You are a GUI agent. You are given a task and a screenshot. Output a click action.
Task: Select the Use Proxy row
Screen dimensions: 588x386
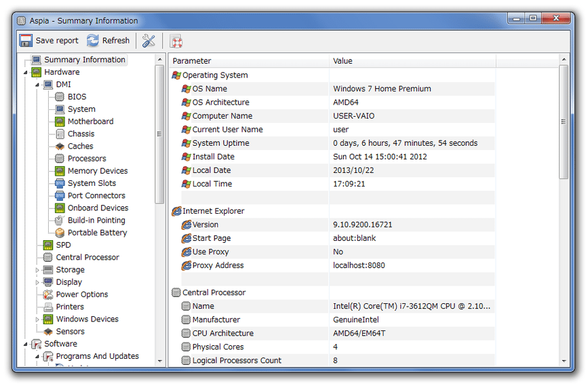338,252
